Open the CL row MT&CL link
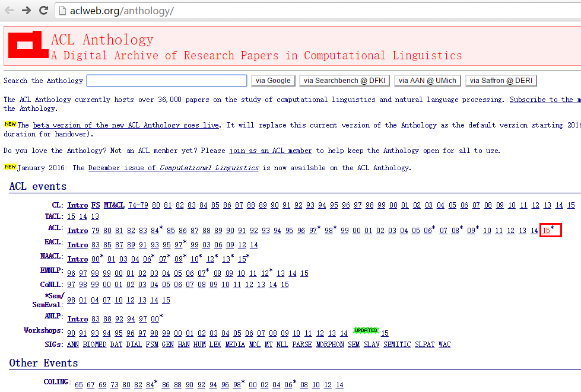Viewport: 581px width, 392px height. [x=114, y=205]
